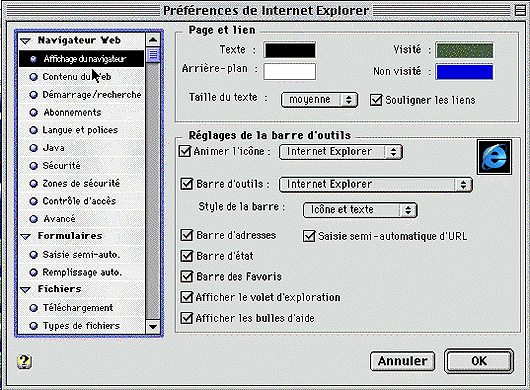
Task: Select Saisie semi-auto. under Formulaires
Action: point(81,254)
